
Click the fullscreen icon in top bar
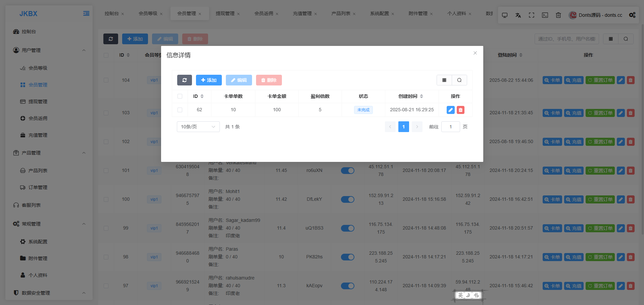[531, 15]
